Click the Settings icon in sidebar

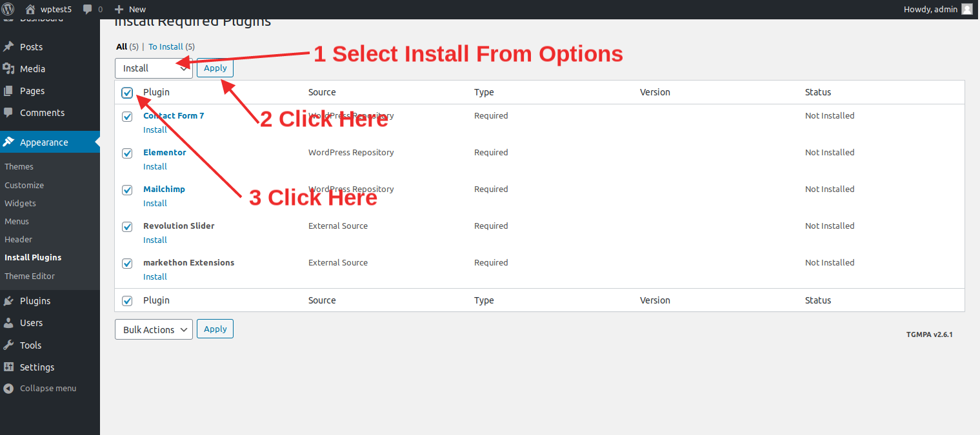pos(8,367)
